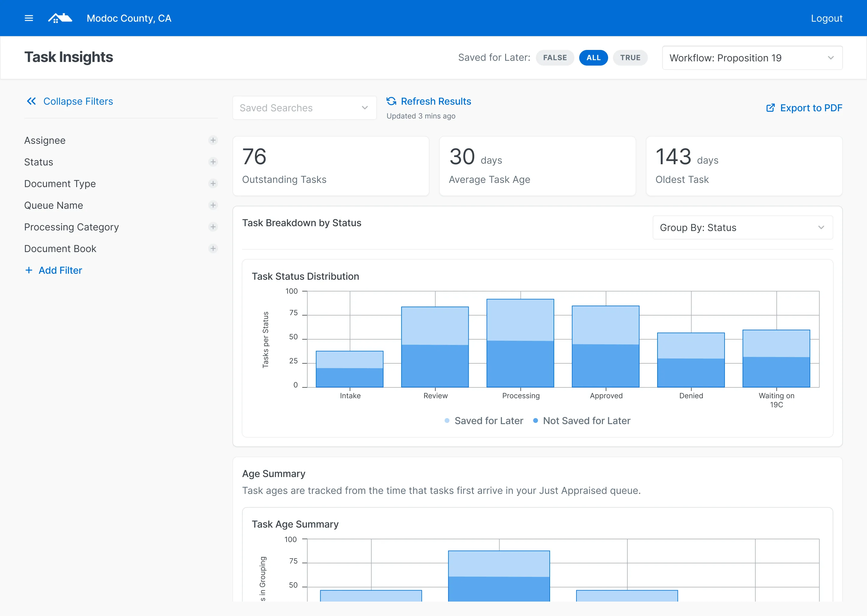Set Saved for Later to ALL
Viewport: 867px width, 616px height.
click(x=593, y=58)
